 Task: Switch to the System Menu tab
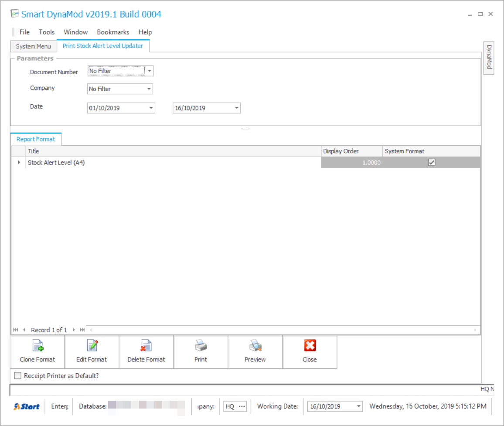34,46
